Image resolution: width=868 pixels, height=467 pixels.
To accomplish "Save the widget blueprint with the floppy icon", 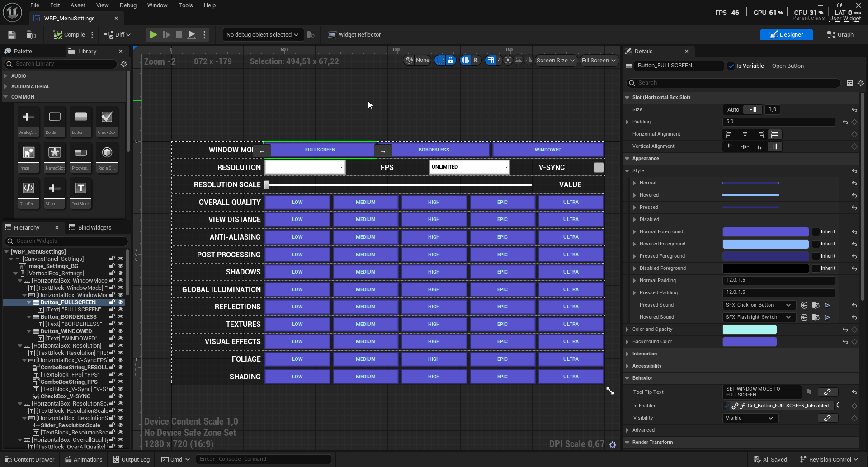I will tap(12, 35).
